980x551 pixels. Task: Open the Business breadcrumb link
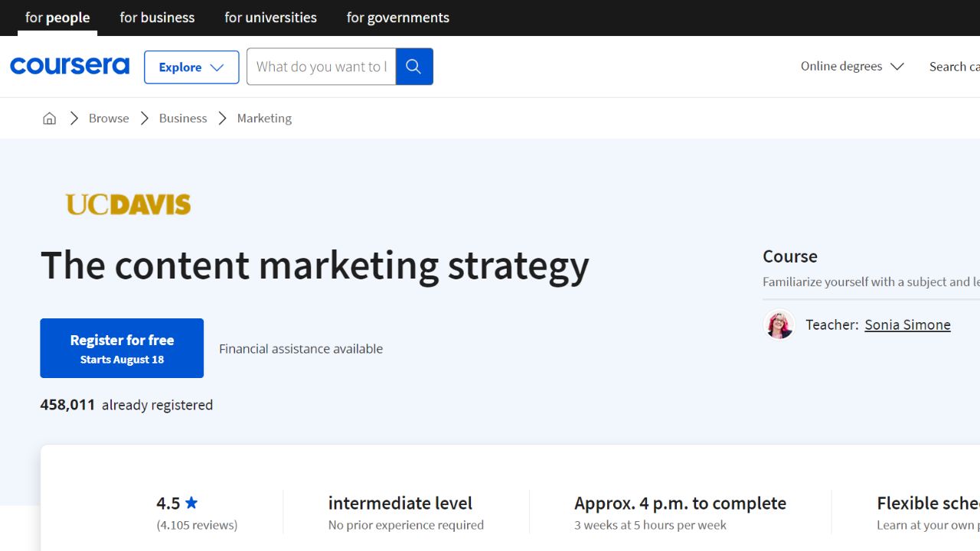pos(182,118)
